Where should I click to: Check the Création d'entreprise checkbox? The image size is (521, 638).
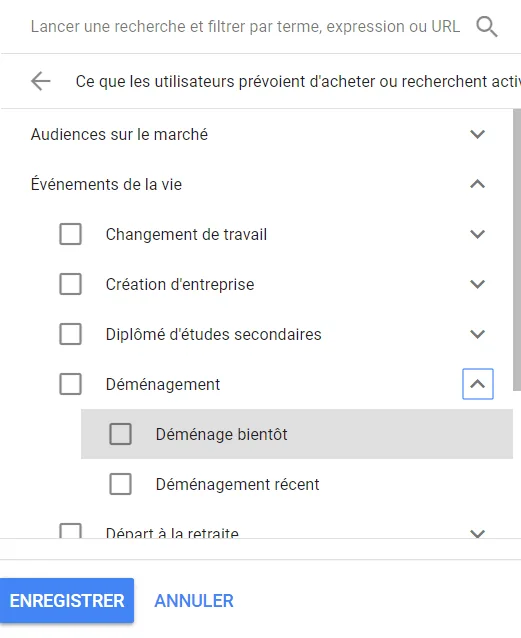pyautogui.click(x=70, y=284)
